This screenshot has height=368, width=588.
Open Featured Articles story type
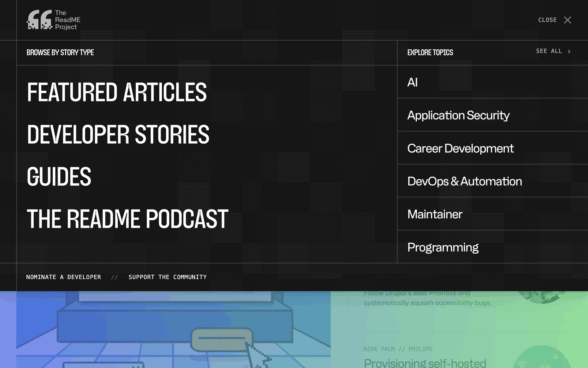117,92
